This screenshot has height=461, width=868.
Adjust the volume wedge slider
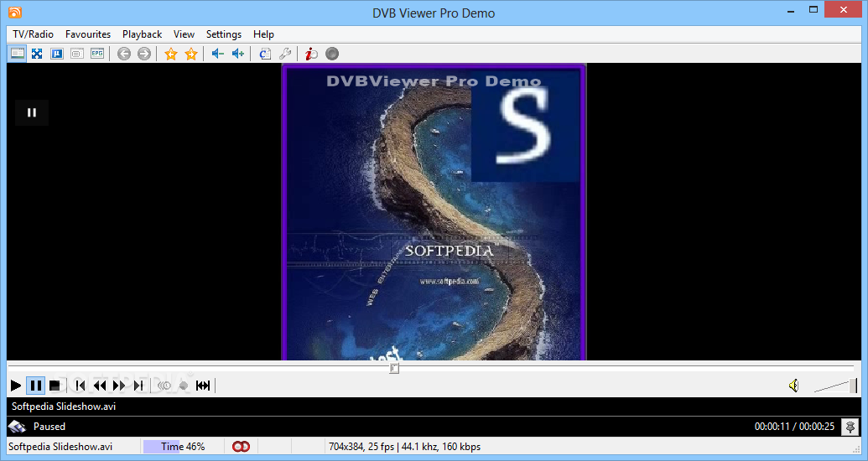pos(835,386)
